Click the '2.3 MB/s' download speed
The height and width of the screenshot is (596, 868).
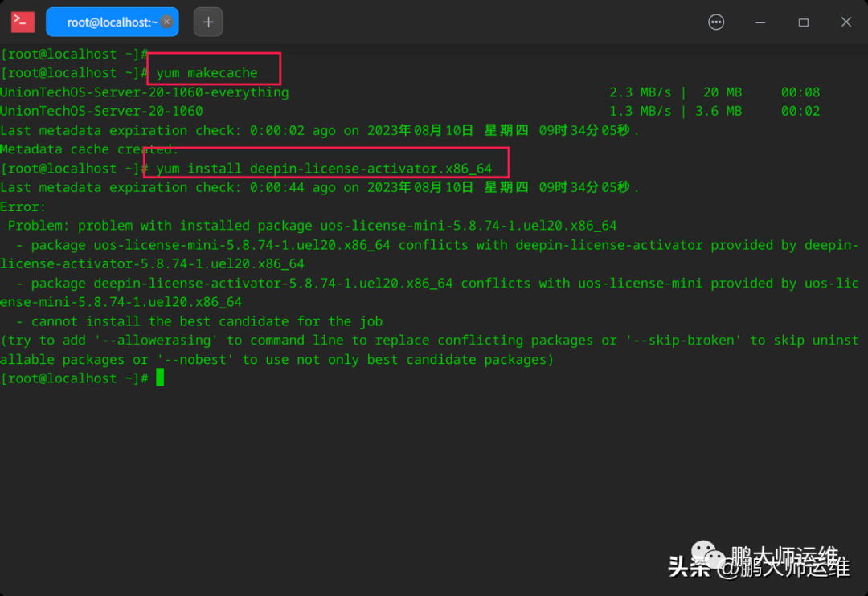pyautogui.click(x=641, y=92)
